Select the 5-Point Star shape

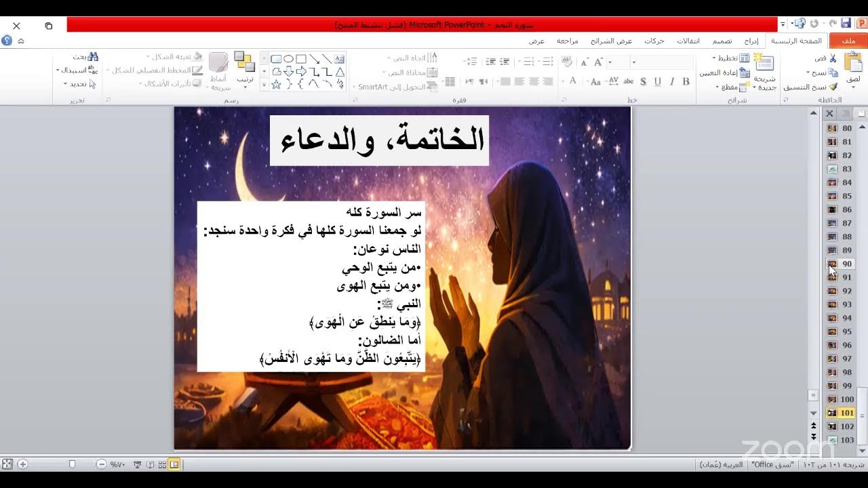click(x=276, y=84)
